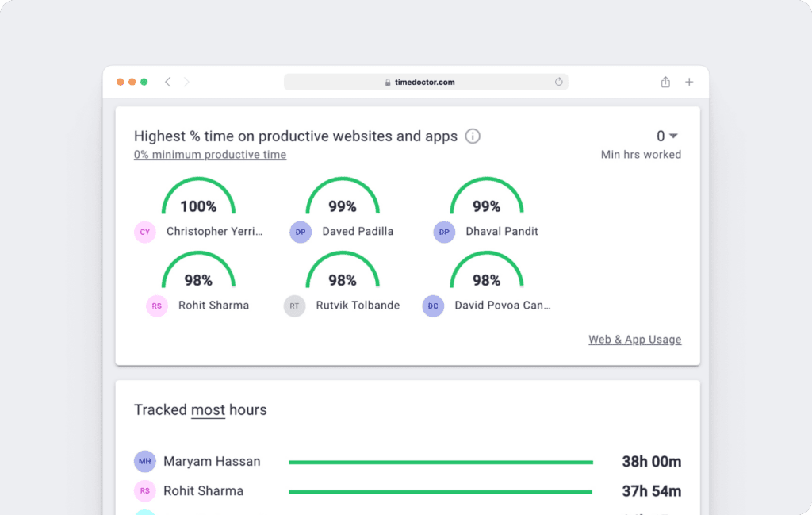Screen dimensions: 812x515
Task: Go back using the browser back arrow
Action: (x=167, y=82)
